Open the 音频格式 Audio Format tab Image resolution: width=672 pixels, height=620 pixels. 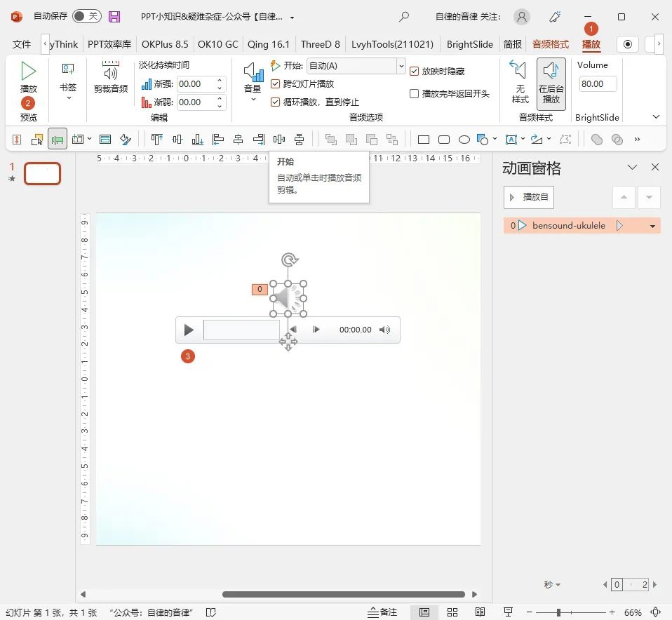[x=550, y=44]
